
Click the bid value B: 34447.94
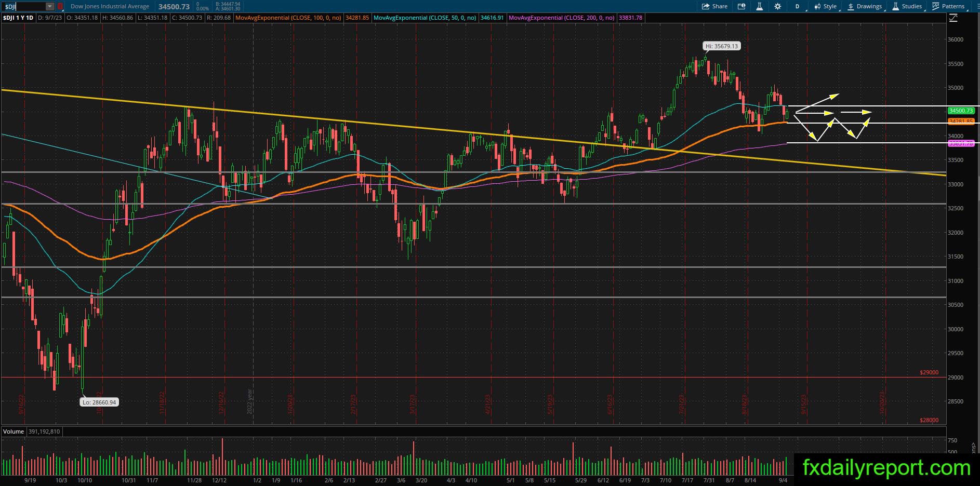click(x=228, y=4)
